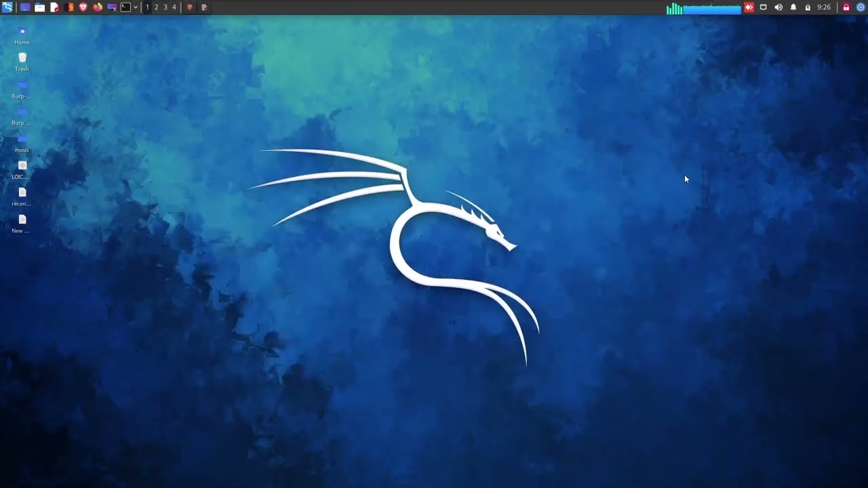Expand the terminal launcher dropdown arrow
Screen dimensions: 868x488
[x=136, y=7]
